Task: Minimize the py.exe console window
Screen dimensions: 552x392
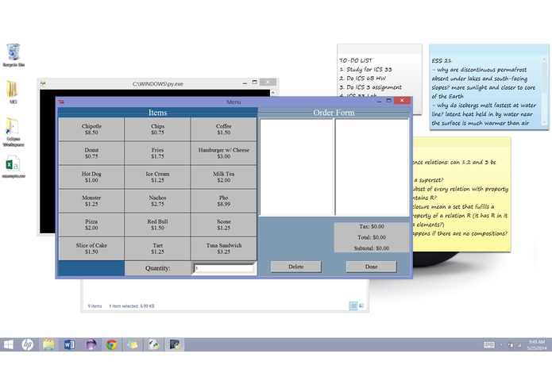Action: coord(245,83)
